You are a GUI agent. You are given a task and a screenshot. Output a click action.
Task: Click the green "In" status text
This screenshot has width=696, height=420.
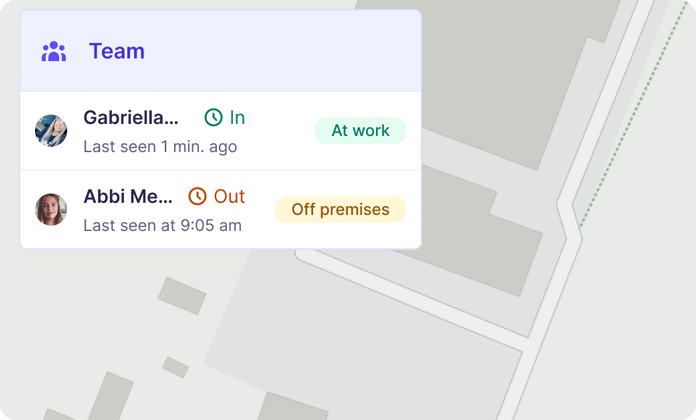tap(237, 118)
